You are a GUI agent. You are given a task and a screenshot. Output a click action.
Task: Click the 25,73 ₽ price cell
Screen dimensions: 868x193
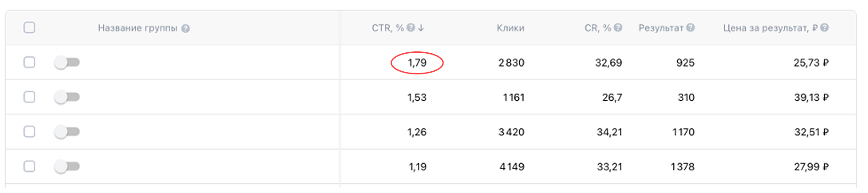click(x=811, y=63)
